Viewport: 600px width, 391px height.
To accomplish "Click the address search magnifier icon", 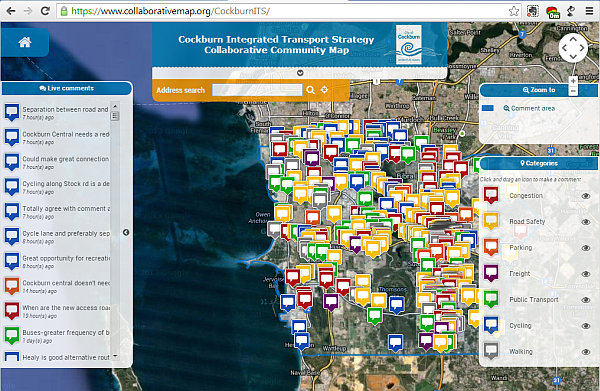I will (310, 90).
